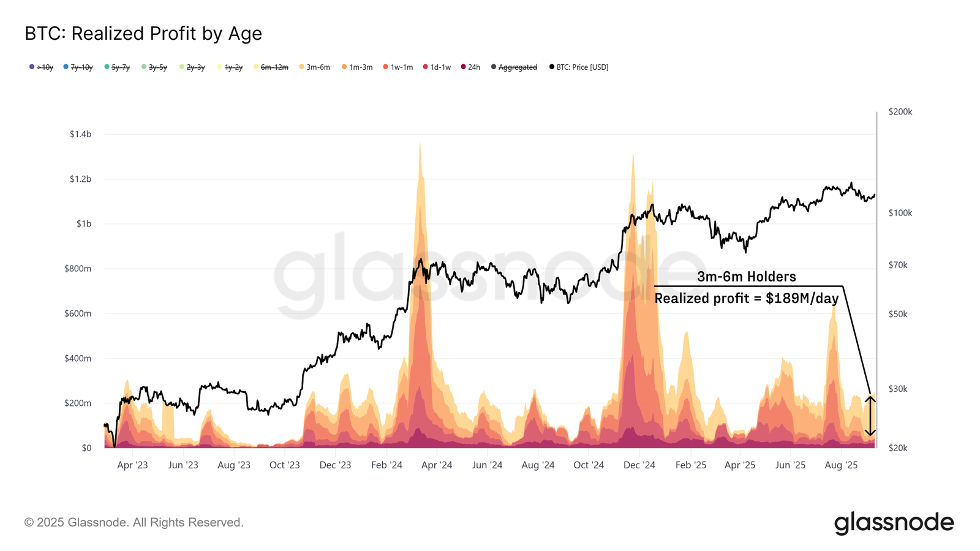
Task: Click the glassnode logo bottom right
Action: click(x=894, y=523)
